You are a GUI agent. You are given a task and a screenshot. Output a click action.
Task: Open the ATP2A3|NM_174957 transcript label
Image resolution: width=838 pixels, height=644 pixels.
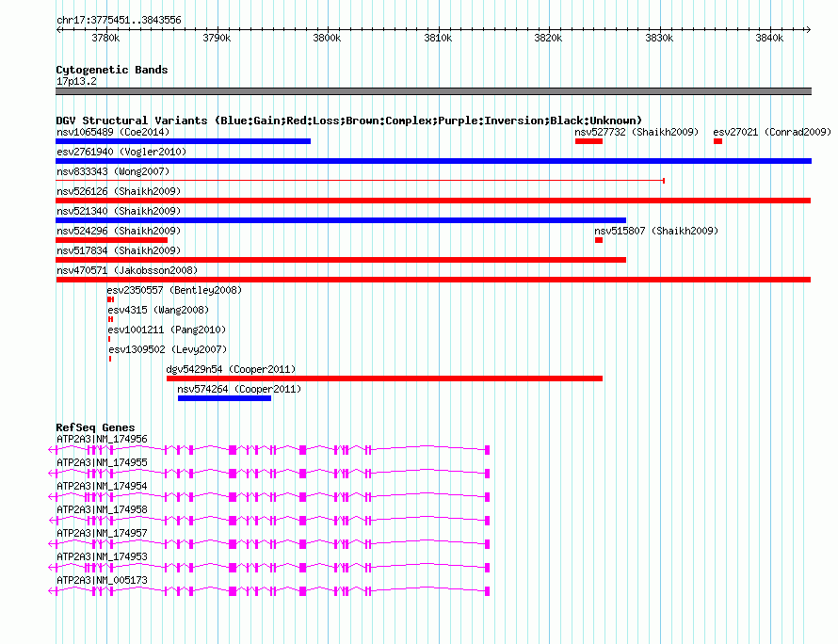[102, 533]
